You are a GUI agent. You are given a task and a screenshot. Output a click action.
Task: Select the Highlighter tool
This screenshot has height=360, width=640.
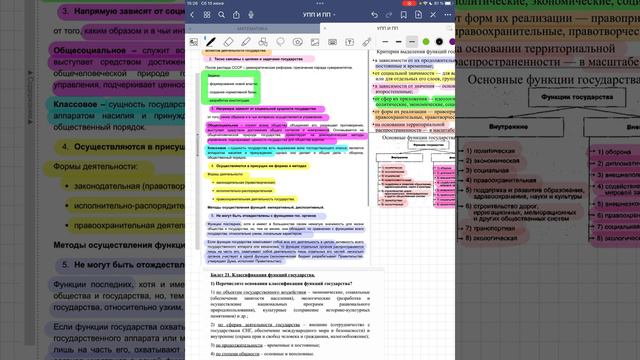(x=245, y=42)
